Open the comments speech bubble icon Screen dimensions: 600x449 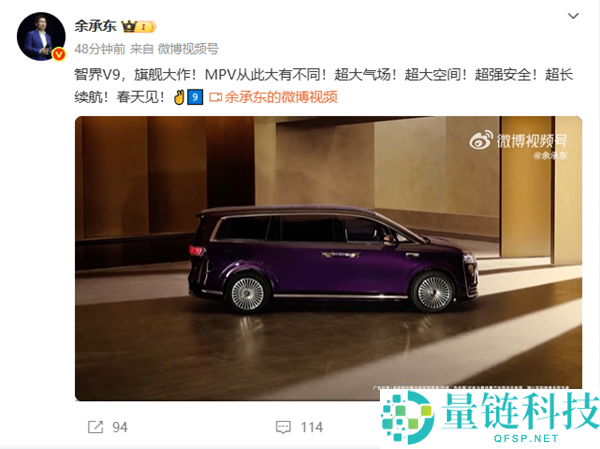pyautogui.click(x=283, y=428)
